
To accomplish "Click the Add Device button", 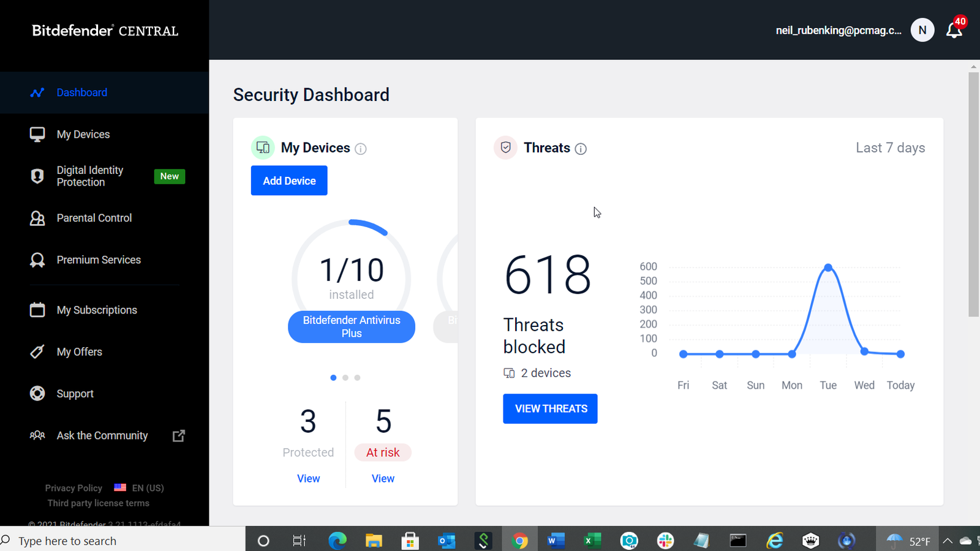I will tap(289, 181).
